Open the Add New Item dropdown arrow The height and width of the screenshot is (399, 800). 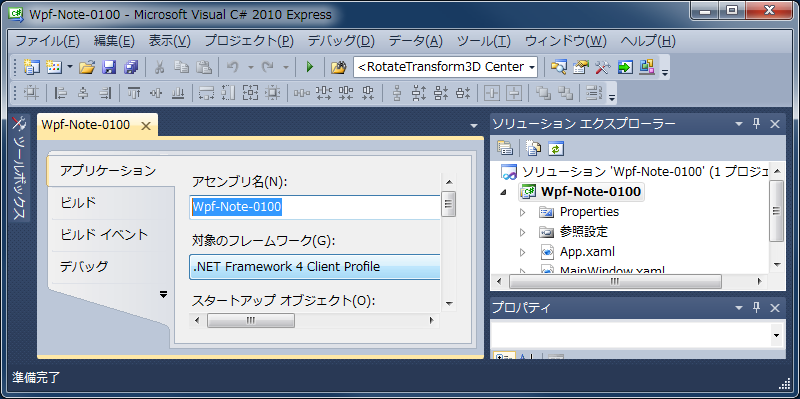(69, 67)
